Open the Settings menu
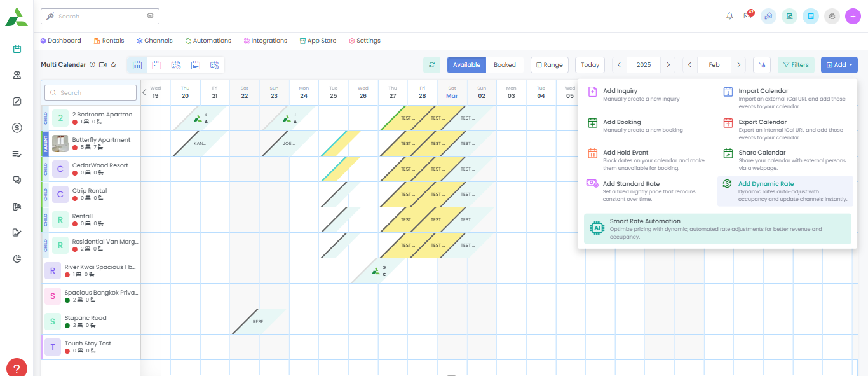The height and width of the screenshot is (376, 868). coord(364,41)
